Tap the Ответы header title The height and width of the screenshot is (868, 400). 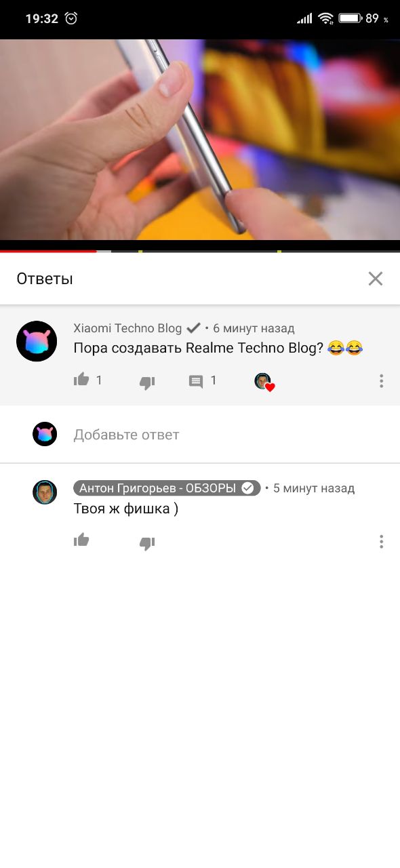click(45, 279)
